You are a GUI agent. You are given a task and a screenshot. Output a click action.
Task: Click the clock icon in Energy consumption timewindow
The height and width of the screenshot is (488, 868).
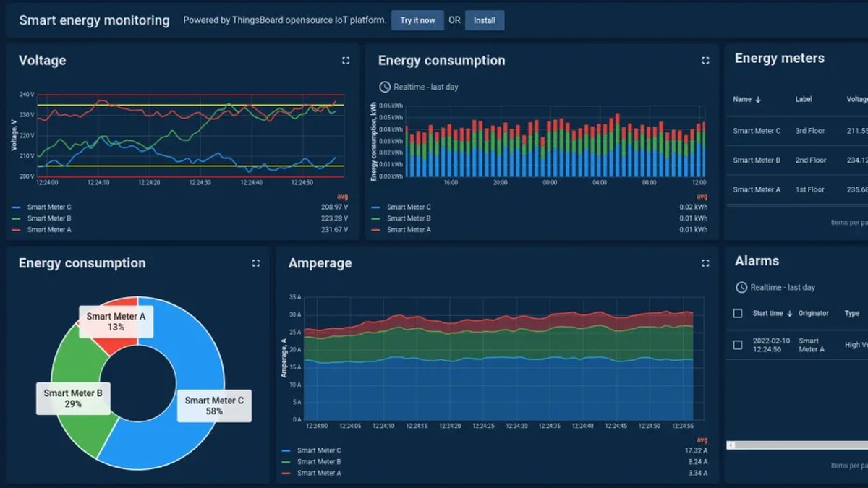(x=385, y=87)
